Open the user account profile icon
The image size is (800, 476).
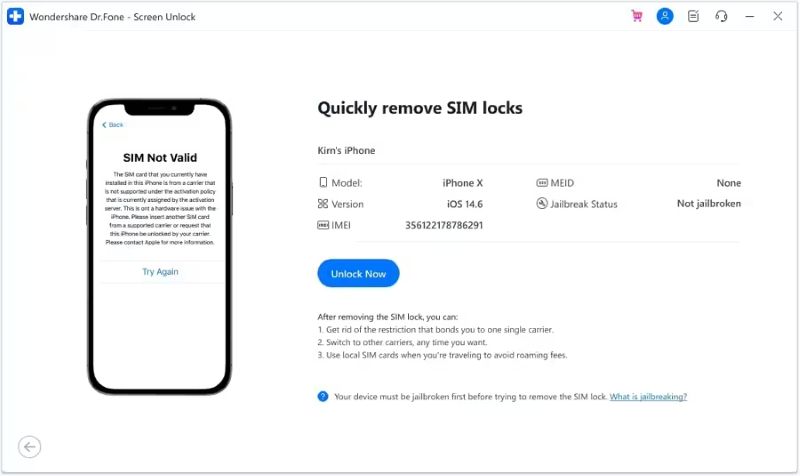[665, 16]
